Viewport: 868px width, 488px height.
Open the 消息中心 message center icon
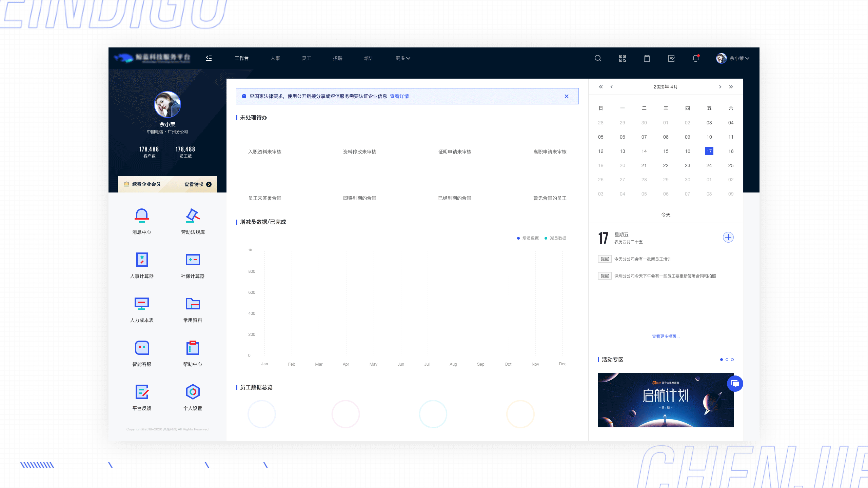click(142, 216)
